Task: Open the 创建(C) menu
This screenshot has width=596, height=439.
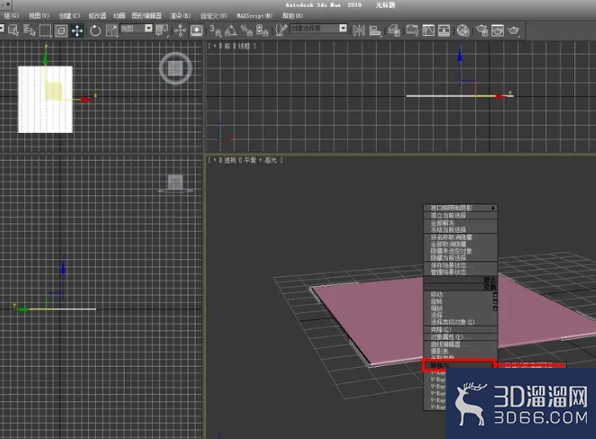Action: coord(70,16)
